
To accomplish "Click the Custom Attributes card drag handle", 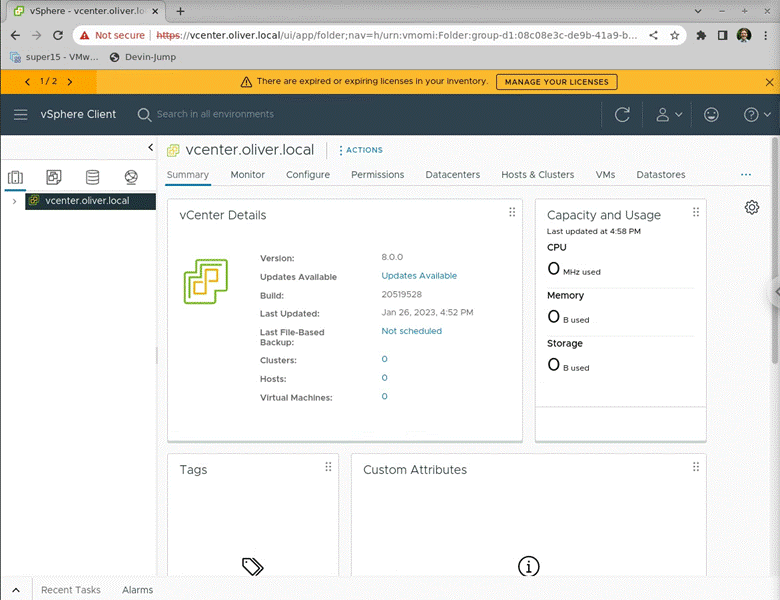I will click(x=696, y=467).
